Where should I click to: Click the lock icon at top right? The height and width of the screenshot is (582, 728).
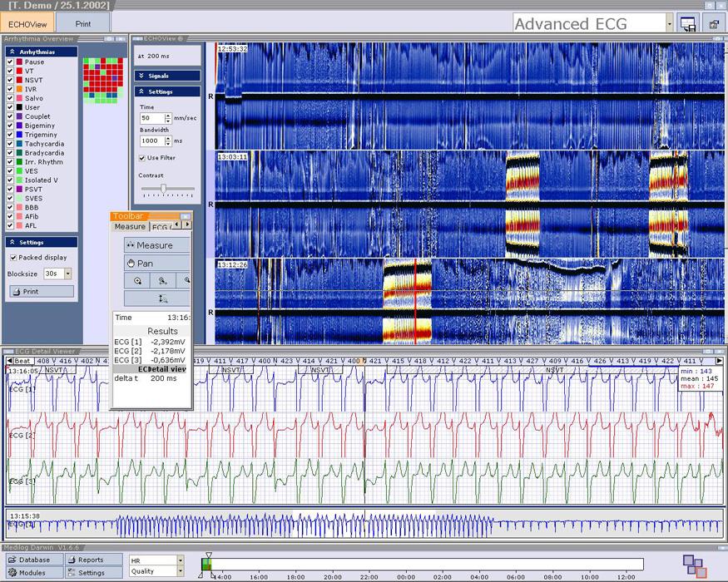pyautogui.click(x=714, y=24)
